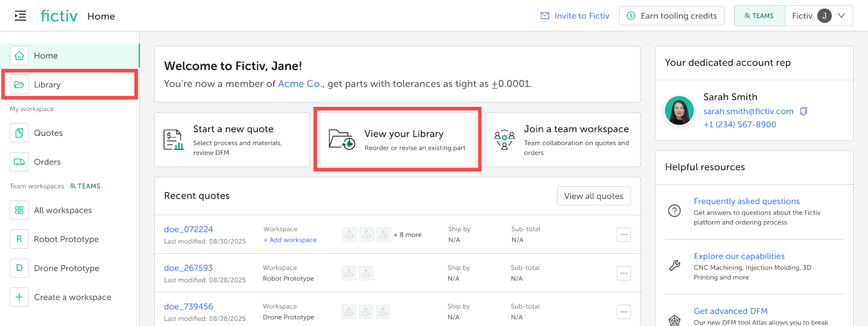Click the View your Library card
Image resolution: width=868 pixels, height=326 pixels.
coord(398,140)
